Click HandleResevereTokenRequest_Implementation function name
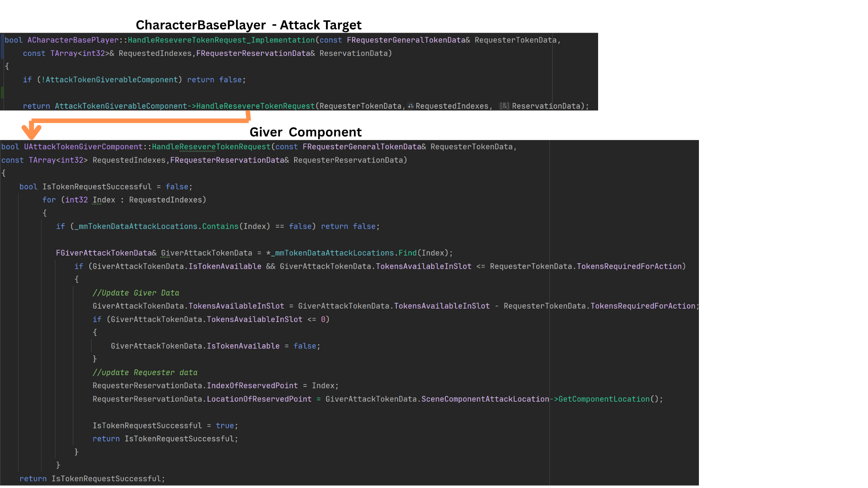Image resolution: width=868 pixels, height=488 pixels. tap(221, 40)
